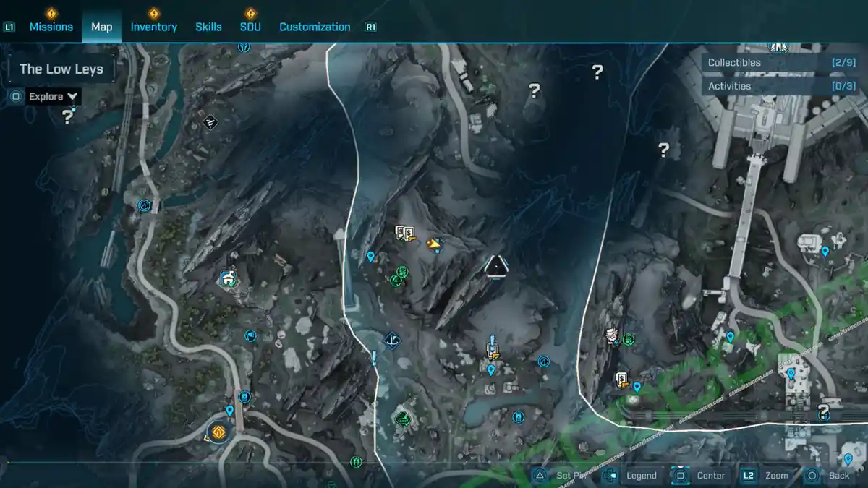The height and width of the screenshot is (488, 868).
Task: Select the paired vending machine icons
Action: 404,233
